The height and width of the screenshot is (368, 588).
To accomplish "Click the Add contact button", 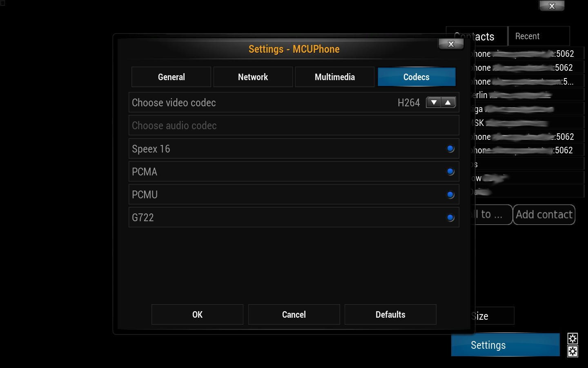I will click(x=544, y=215).
